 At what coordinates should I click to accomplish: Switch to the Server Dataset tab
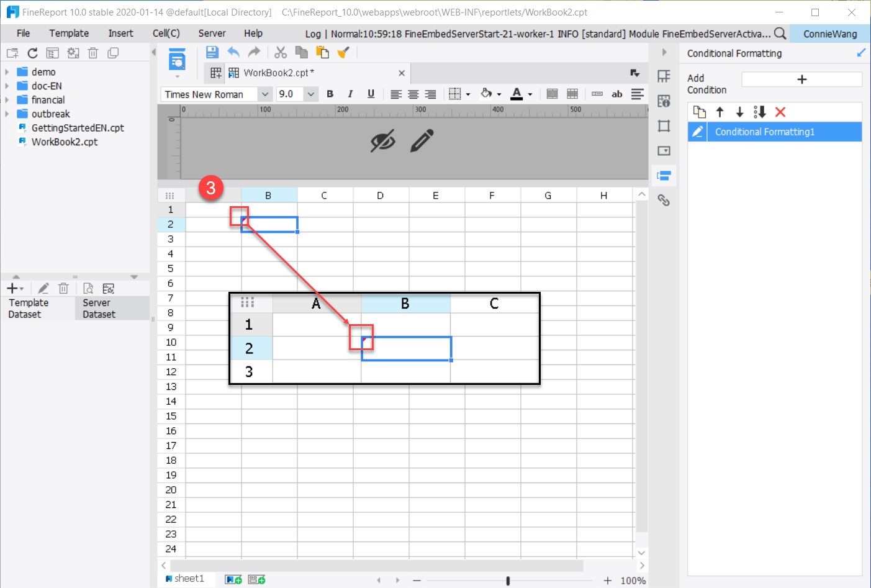tap(99, 307)
